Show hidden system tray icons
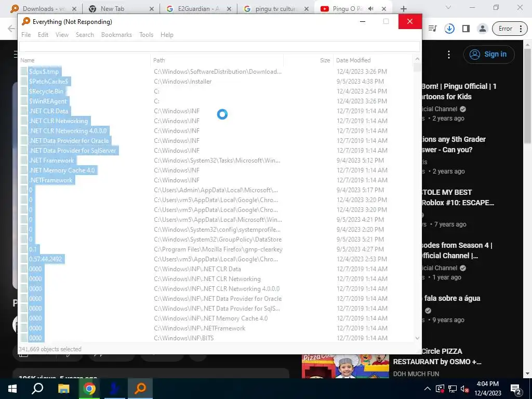 428,389
